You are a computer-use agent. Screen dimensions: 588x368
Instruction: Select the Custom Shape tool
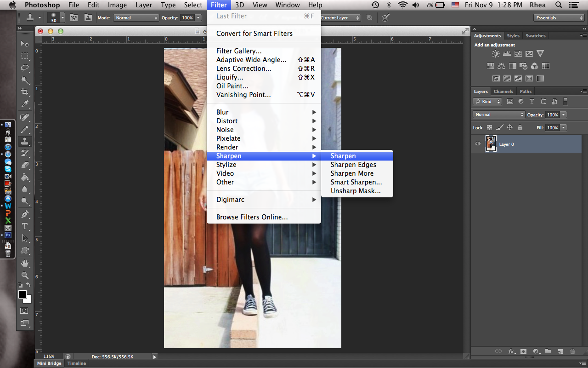click(25, 250)
